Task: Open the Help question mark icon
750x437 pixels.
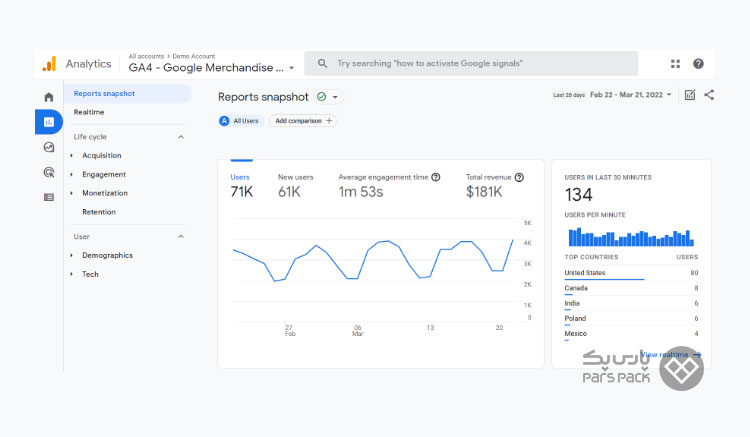Action: (698, 64)
